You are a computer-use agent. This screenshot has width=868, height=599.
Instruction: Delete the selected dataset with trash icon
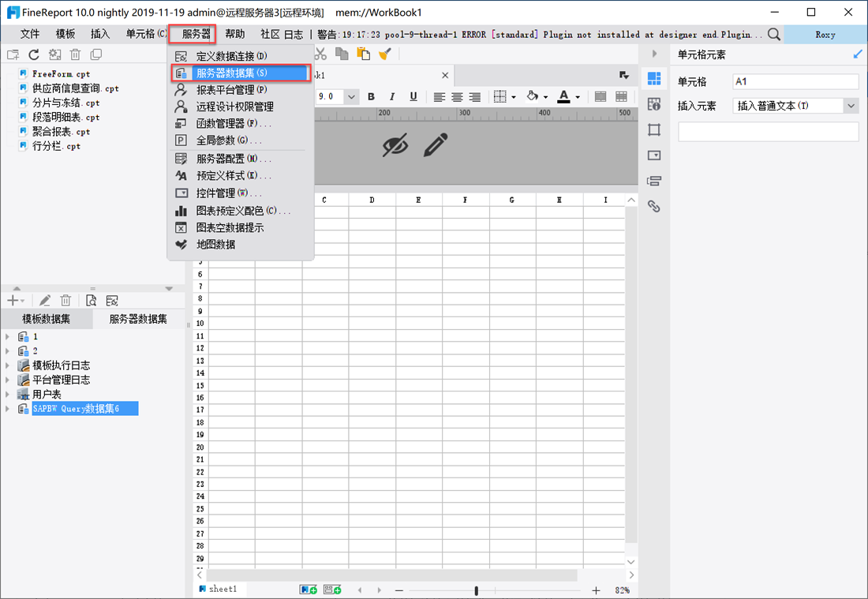pos(65,301)
